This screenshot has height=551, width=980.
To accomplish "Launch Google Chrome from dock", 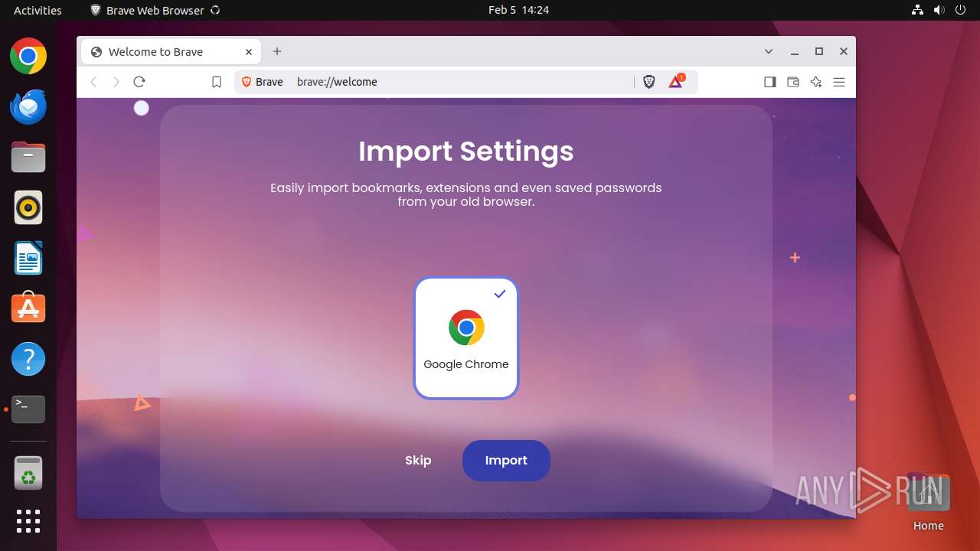I will pyautogui.click(x=28, y=56).
